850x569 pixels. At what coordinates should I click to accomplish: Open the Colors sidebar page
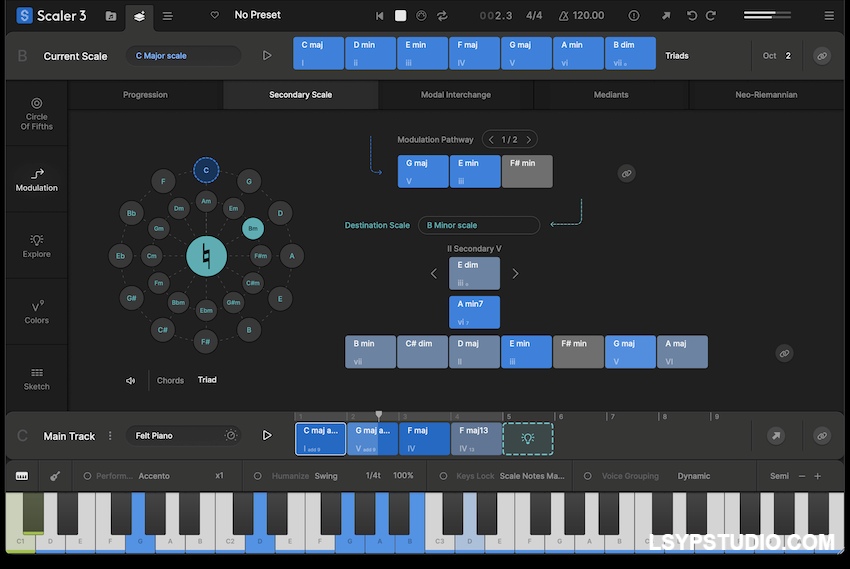[36, 312]
